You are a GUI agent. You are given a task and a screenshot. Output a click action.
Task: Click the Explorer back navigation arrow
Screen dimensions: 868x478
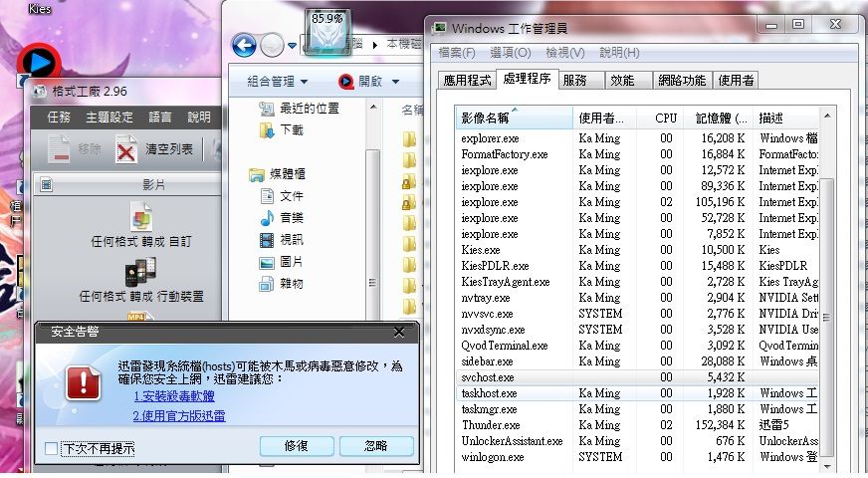(244, 45)
